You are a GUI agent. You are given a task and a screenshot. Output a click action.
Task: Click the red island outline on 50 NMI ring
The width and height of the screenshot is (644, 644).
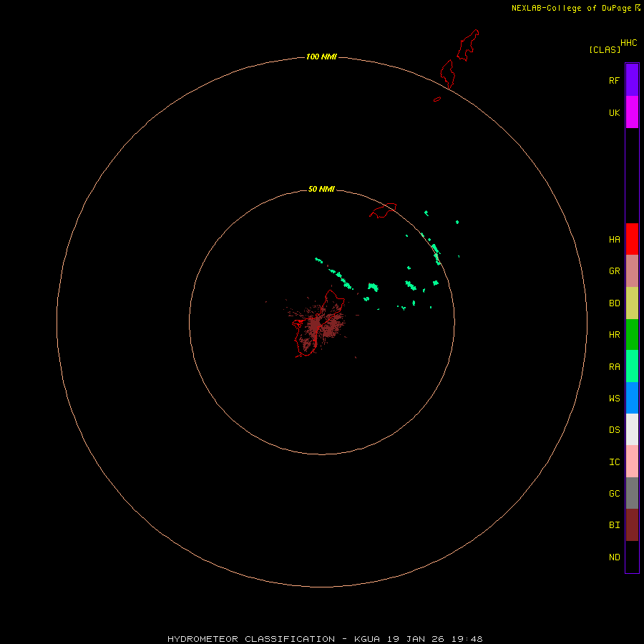point(383,210)
